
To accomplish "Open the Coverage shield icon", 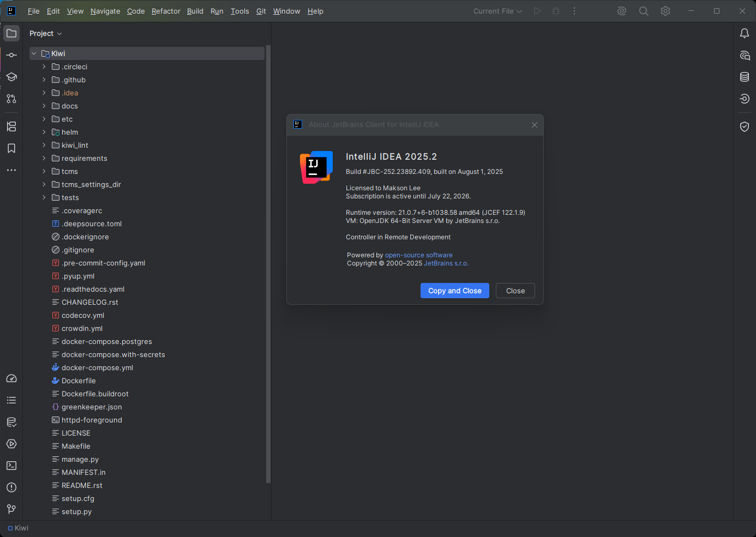I will click(745, 126).
